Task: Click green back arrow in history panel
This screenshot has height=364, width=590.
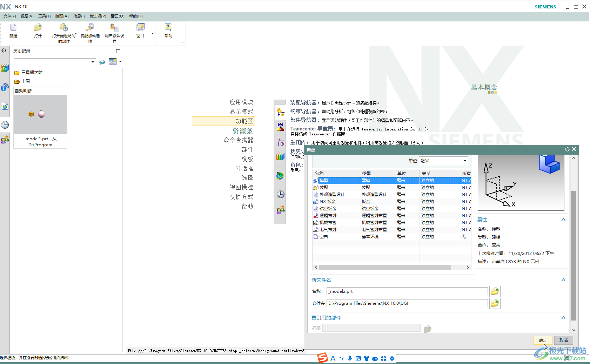Action: [x=102, y=62]
